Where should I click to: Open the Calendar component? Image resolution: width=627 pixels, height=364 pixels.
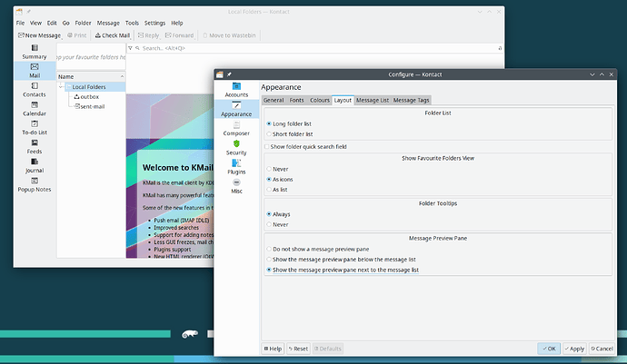[x=35, y=109]
